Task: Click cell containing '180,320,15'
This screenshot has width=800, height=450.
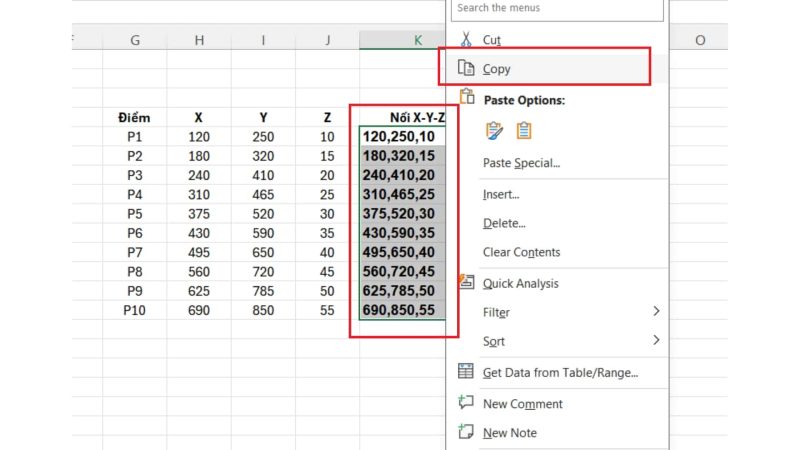Action: [x=403, y=156]
